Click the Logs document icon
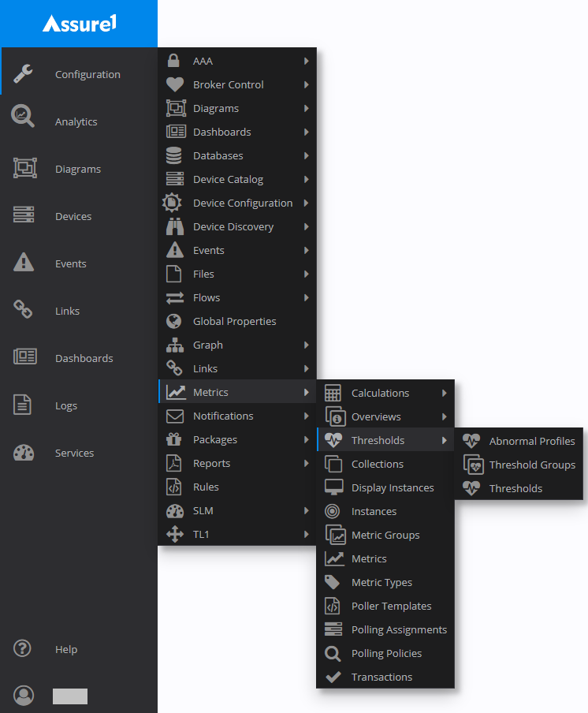The height and width of the screenshot is (713, 588). coord(22,405)
